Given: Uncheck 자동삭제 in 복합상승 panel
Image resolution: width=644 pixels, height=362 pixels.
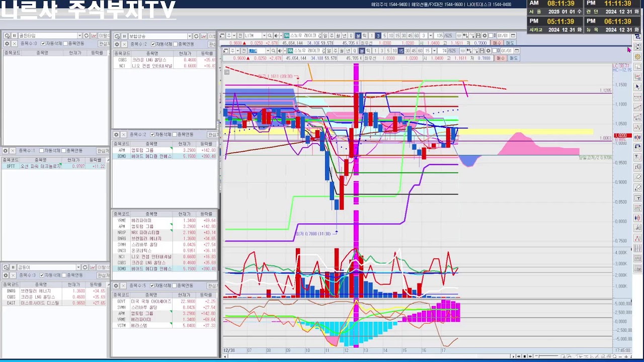Looking at the screenshot, I should pos(153,44).
